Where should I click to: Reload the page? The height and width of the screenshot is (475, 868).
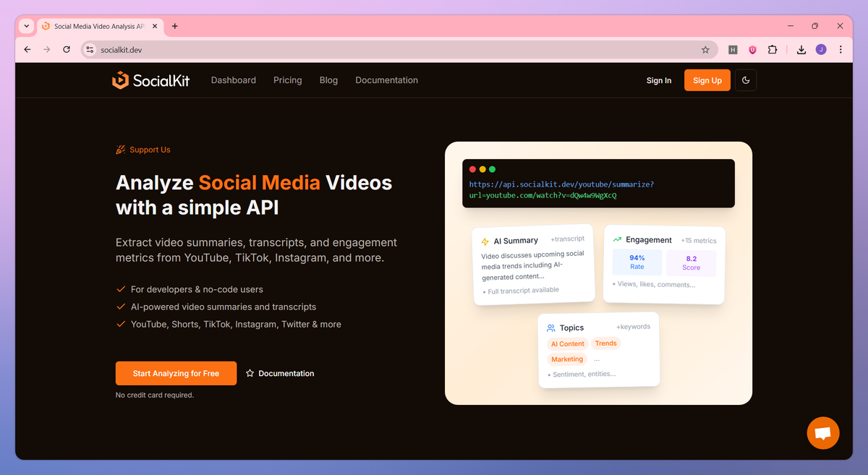[x=67, y=49]
